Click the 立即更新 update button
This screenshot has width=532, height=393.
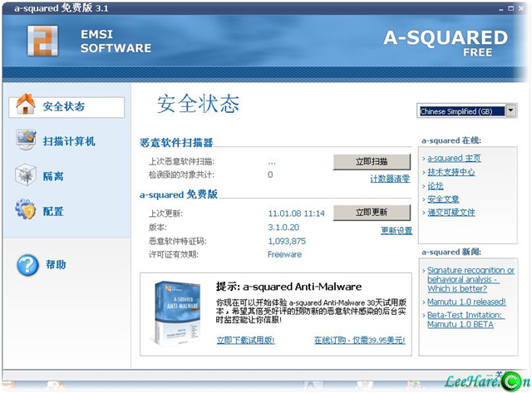click(x=372, y=213)
